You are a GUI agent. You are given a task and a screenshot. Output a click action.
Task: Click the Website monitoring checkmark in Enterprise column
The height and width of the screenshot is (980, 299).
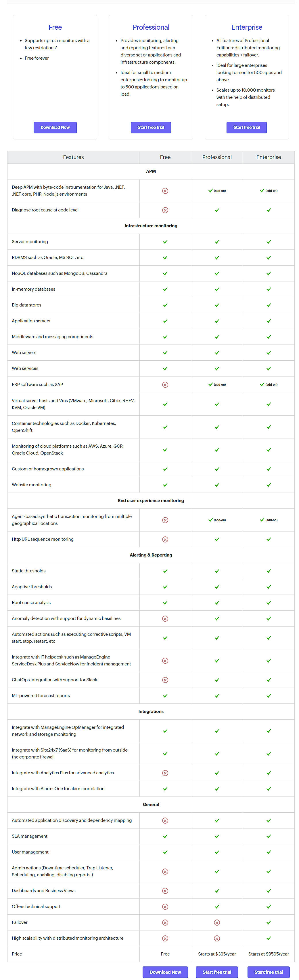pyautogui.click(x=269, y=485)
